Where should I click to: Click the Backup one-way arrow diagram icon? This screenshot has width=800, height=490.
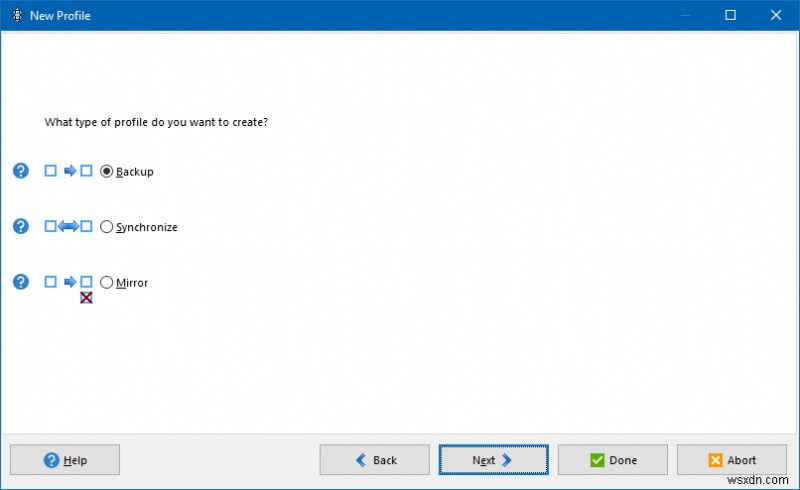pos(69,171)
